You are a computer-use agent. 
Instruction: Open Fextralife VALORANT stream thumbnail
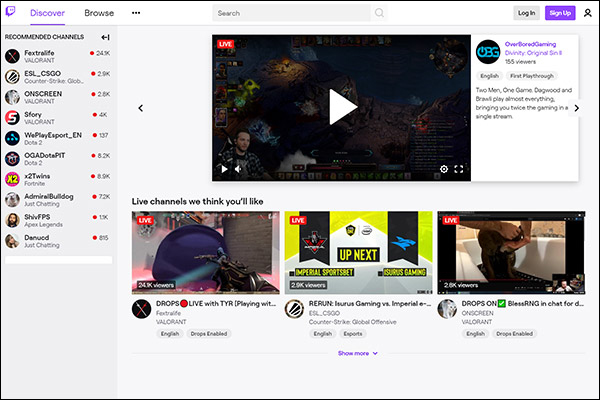205,253
